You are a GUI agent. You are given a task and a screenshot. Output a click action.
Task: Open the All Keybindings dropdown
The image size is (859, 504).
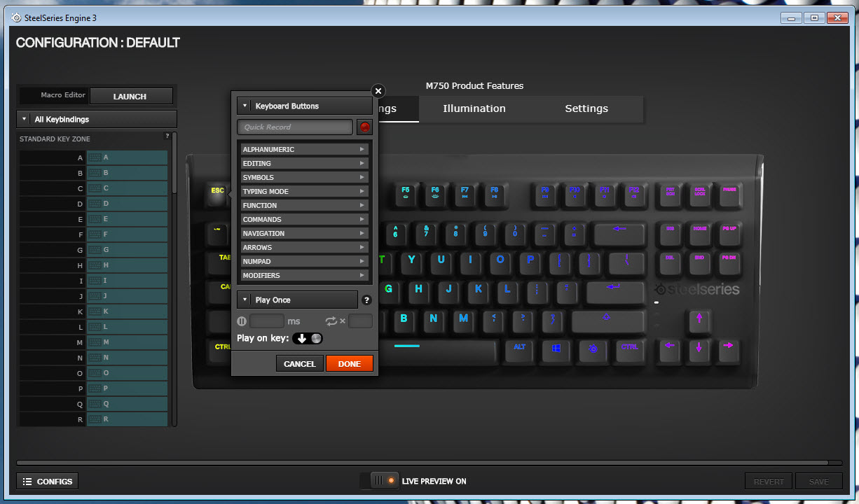tap(97, 119)
